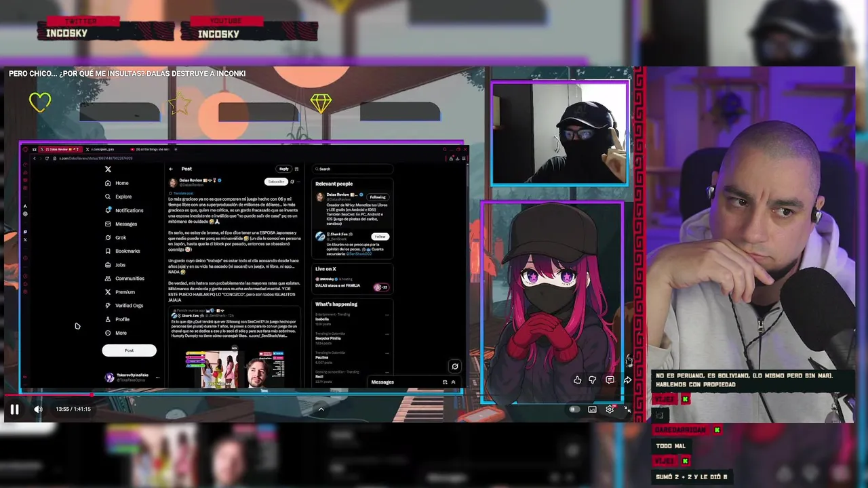Open Premium in streamed X sidebar
The height and width of the screenshot is (488, 868).
click(119, 292)
